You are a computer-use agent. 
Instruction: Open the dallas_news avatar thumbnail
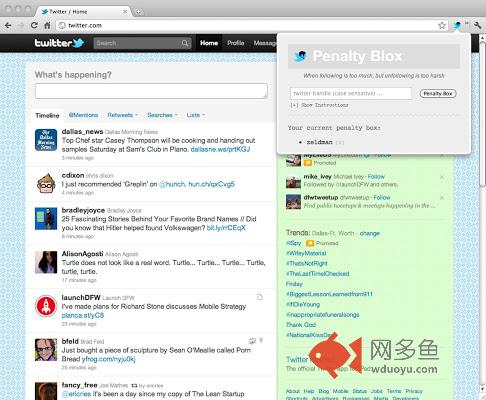tap(46, 140)
